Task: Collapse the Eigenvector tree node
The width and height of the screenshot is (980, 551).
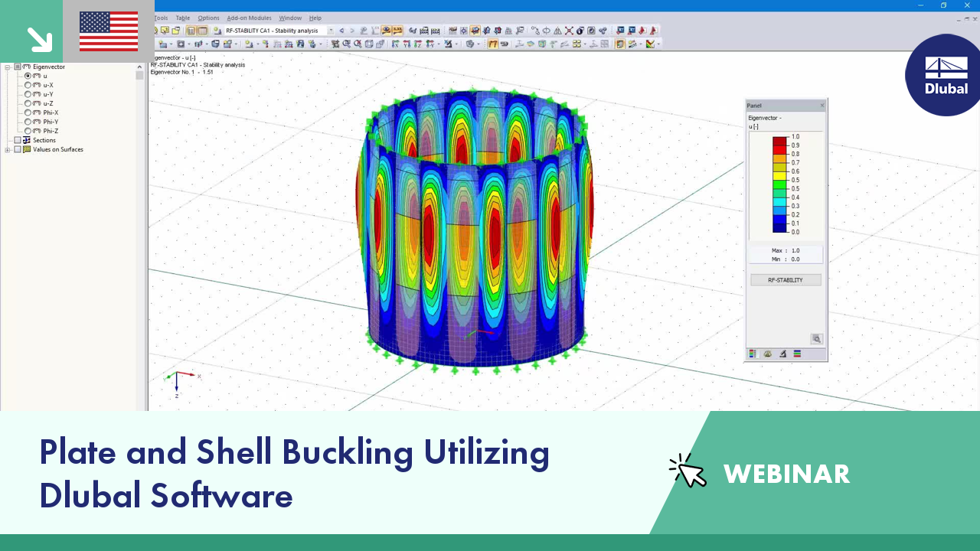Action: coord(7,67)
